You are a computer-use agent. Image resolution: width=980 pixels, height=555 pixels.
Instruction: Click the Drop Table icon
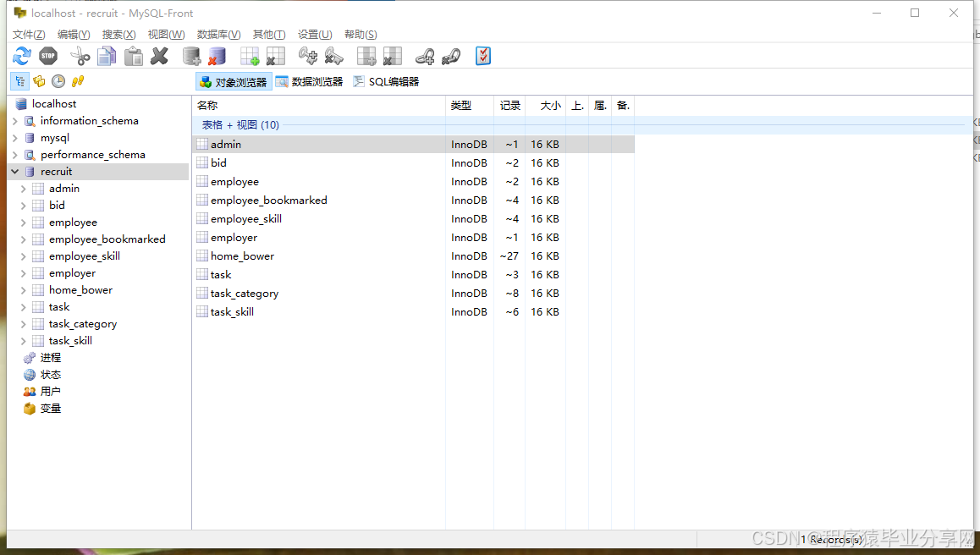[275, 56]
